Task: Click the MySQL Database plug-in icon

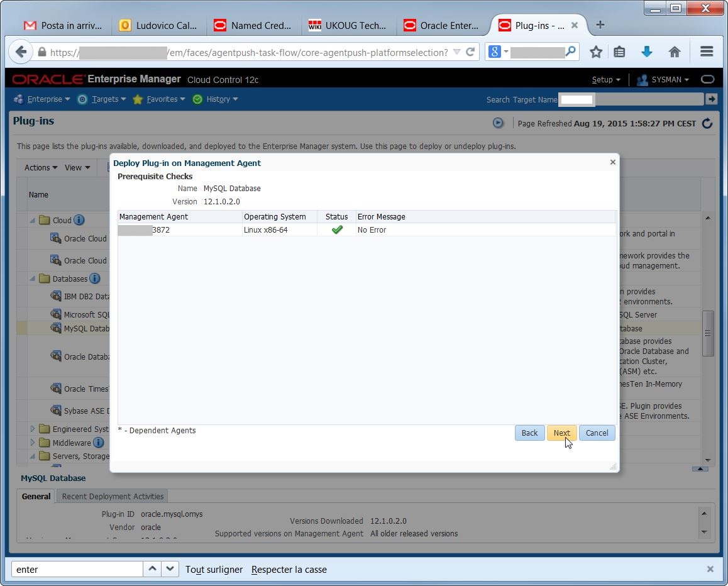Action: tap(56, 328)
